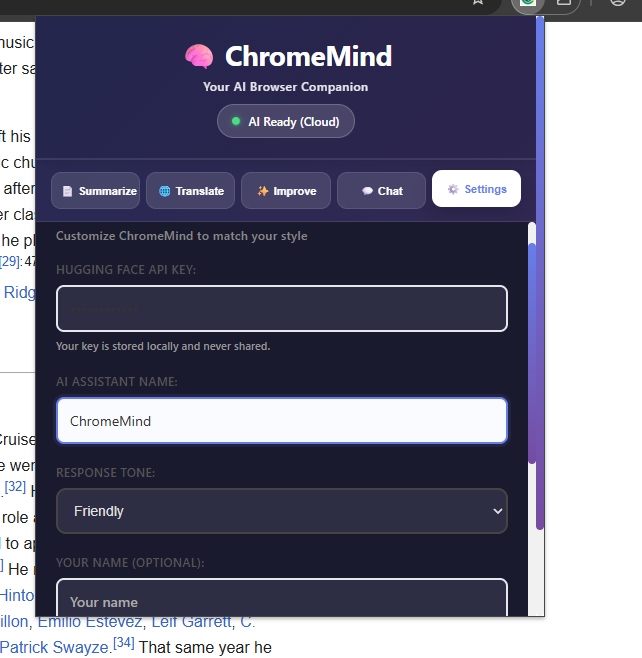Open the Leif Garrett link on the webpage
Image resolution: width=642 pixels, height=658 pixels.
[x=191, y=621]
